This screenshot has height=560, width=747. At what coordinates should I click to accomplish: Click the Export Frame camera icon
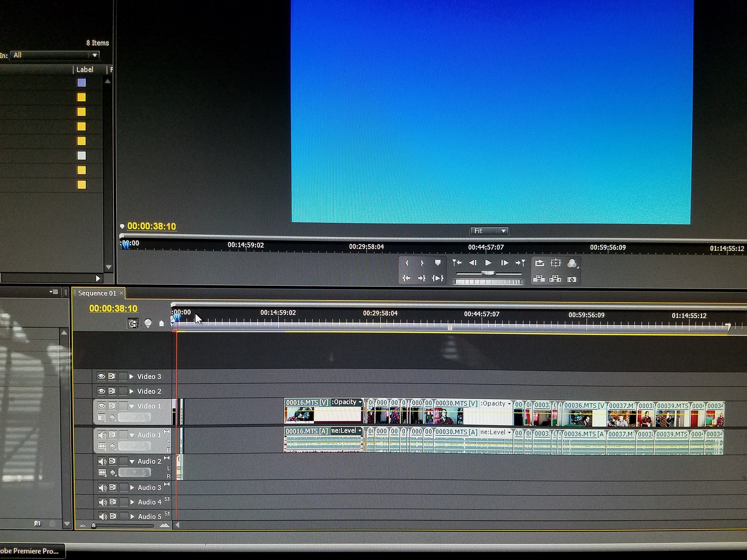(x=572, y=279)
